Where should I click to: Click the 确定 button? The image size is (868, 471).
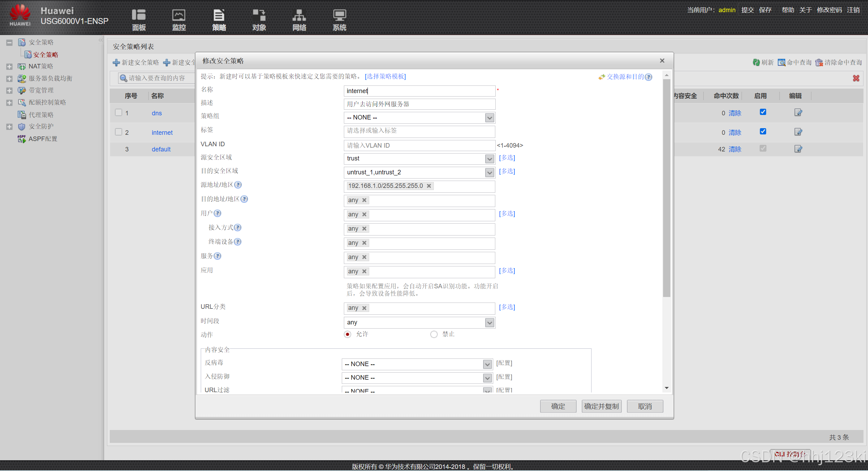tap(558, 406)
